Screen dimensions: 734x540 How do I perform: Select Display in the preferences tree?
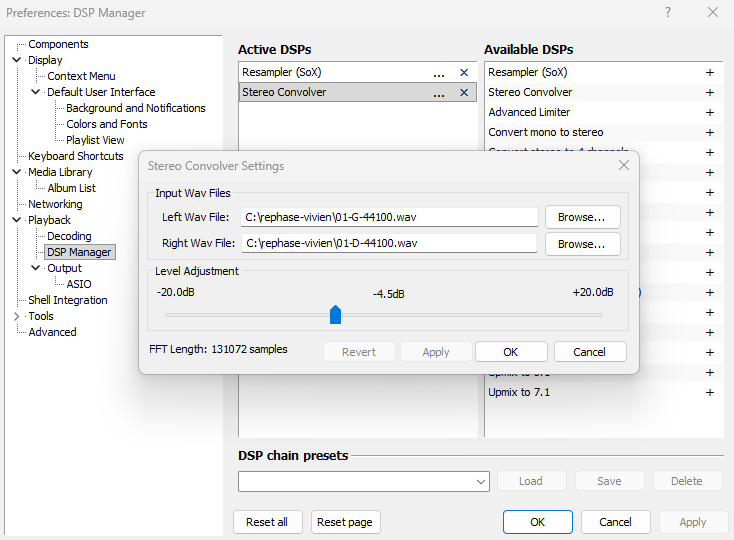point(45,60)
